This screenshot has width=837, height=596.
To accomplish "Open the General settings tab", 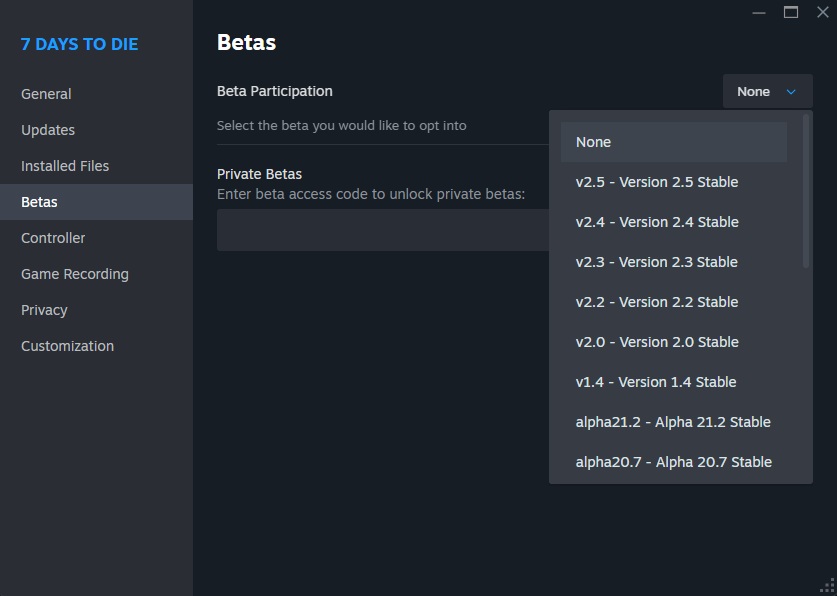I will coord(46,94).
